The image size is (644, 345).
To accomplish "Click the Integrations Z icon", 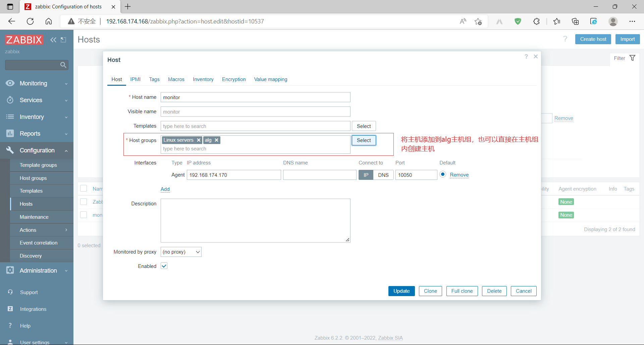I will tap(10, 309).
